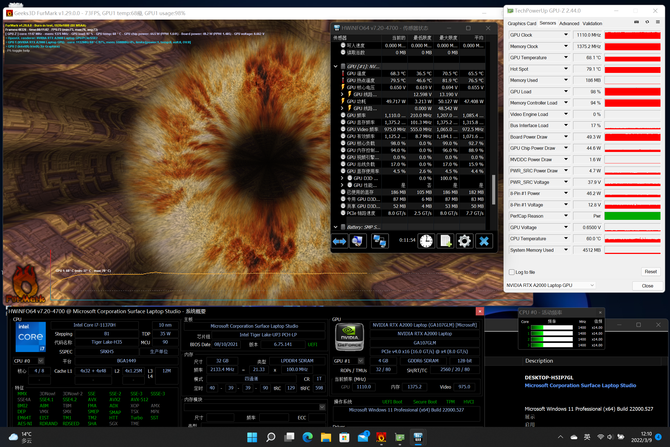Click the HWiNFO clock timer icon
This screenshot has width=670, height=447.
coord(426,241)
